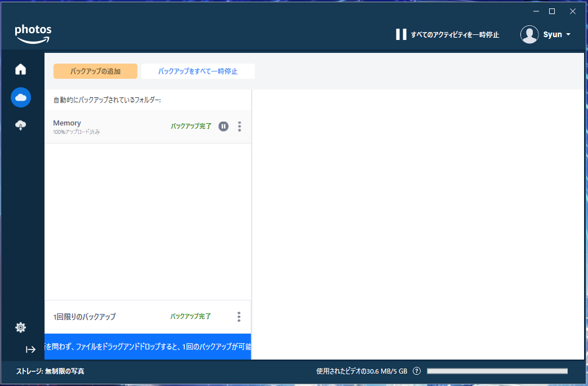This screenshot has height=386, width=588.
Task: Open one-time backup three-dot menu
Action: [x=239, y=317]
